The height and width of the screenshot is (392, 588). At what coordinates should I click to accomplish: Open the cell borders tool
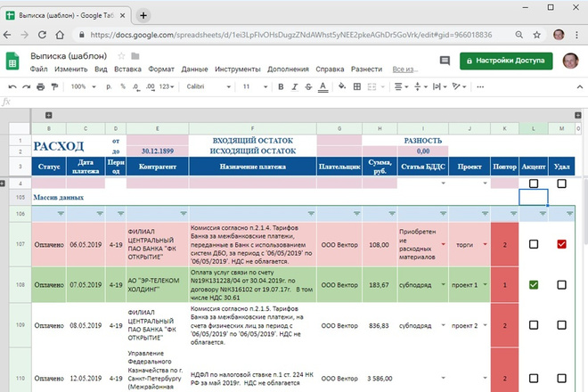point(357,86)
